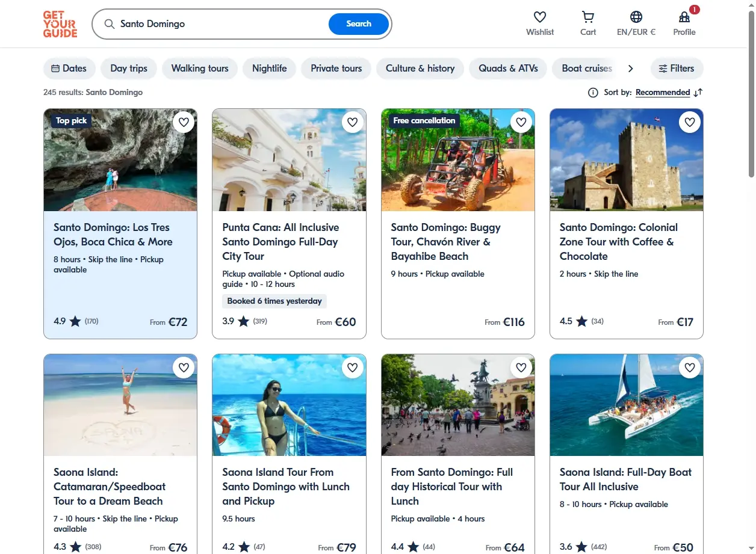
Task: Click the catamaran sailboat photo
Action: pos(627,405)
